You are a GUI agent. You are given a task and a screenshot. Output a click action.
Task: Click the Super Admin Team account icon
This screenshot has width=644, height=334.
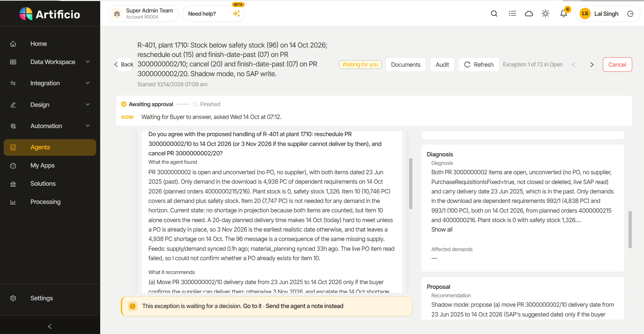click(x=117, y=14)
